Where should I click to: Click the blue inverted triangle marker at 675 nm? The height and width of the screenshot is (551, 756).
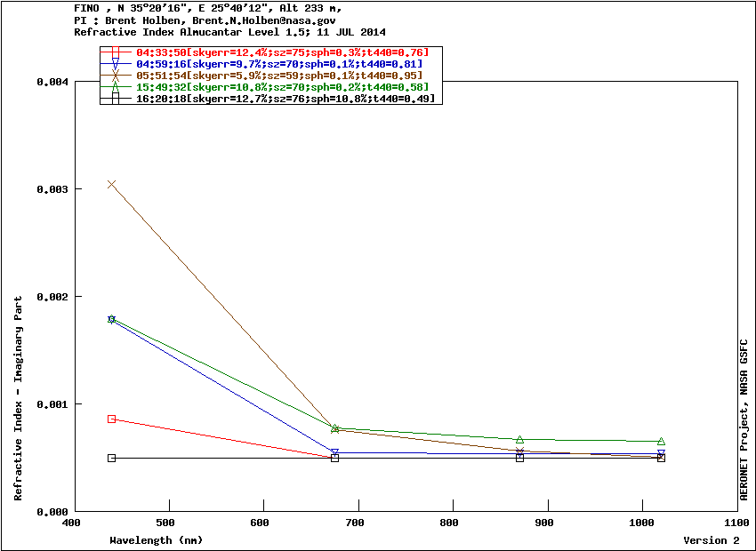(335, 452)
